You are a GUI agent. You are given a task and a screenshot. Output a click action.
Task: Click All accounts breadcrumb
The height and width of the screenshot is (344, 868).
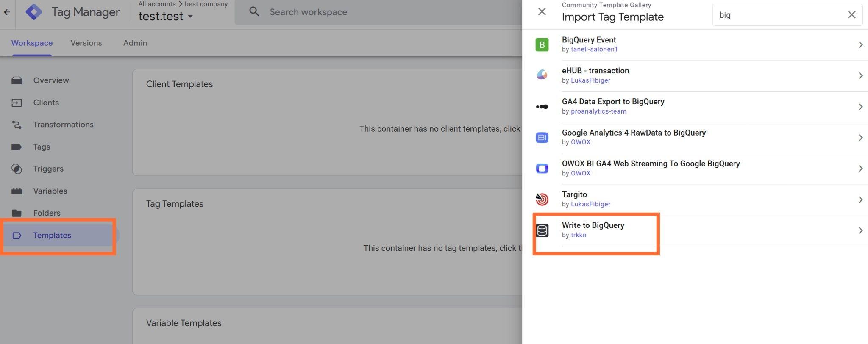[x=157, y=4]
